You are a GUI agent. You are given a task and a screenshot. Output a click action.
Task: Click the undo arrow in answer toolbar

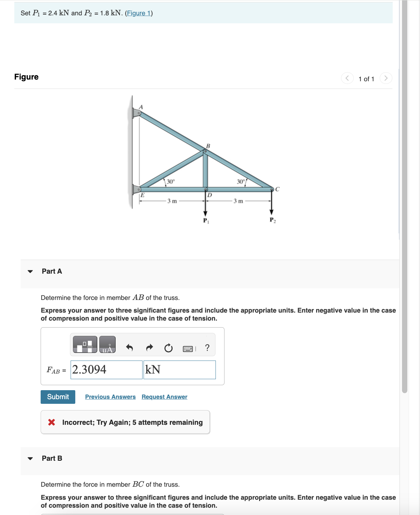pyautogui.click(x=130, y=347)
